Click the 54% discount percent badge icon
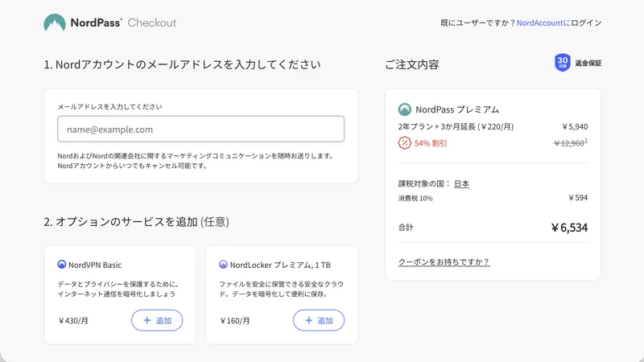 click(405, 143)
